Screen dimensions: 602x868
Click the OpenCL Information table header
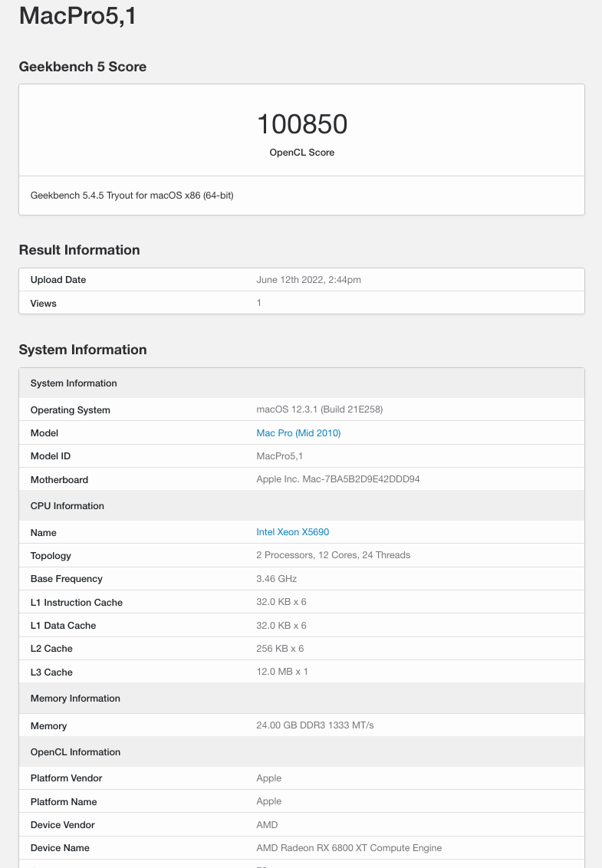[x=302, y=751]
